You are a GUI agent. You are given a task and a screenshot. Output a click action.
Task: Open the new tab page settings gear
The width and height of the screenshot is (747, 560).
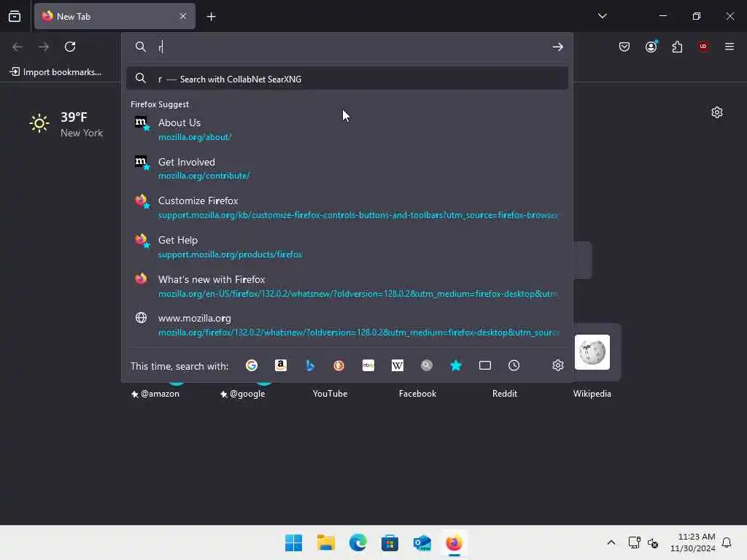(x=716, y=112)
